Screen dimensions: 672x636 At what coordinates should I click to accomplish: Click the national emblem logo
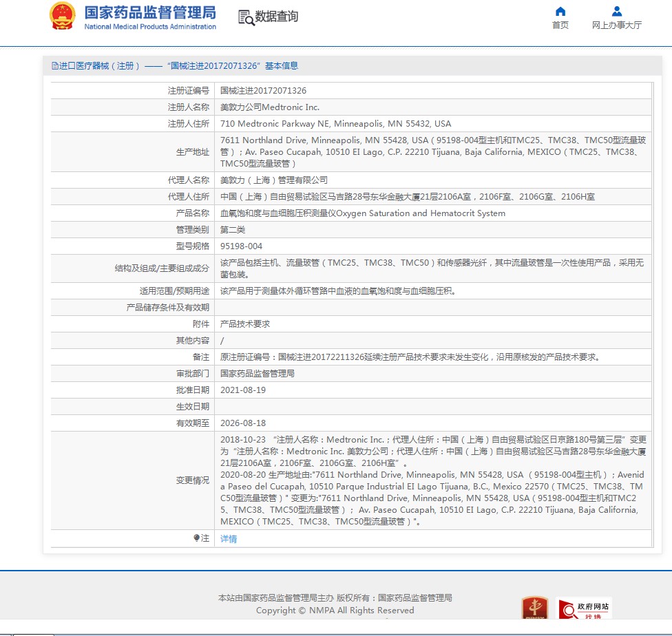[x=62, y=16]
